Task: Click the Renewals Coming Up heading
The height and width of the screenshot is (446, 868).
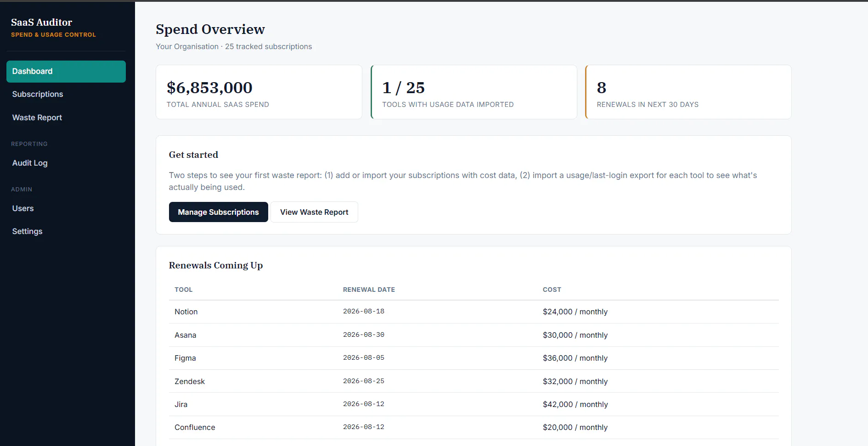Action: pos(216,265)
